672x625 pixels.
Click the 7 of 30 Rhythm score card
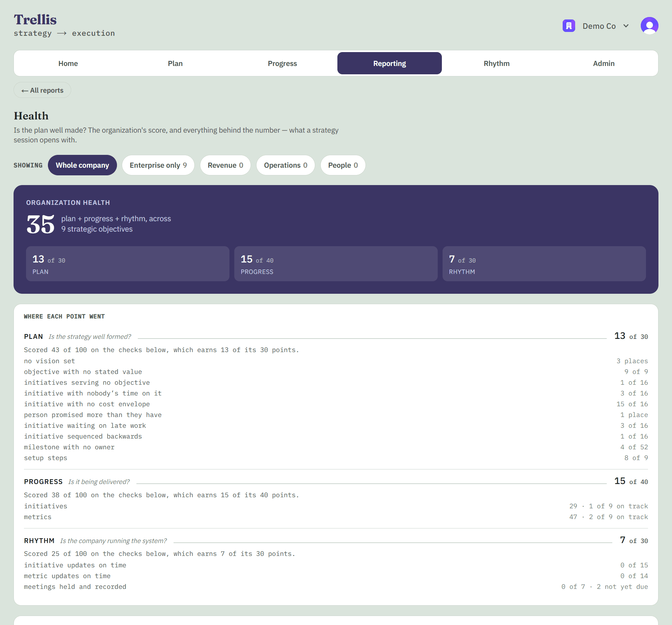(x=544, y=264)
